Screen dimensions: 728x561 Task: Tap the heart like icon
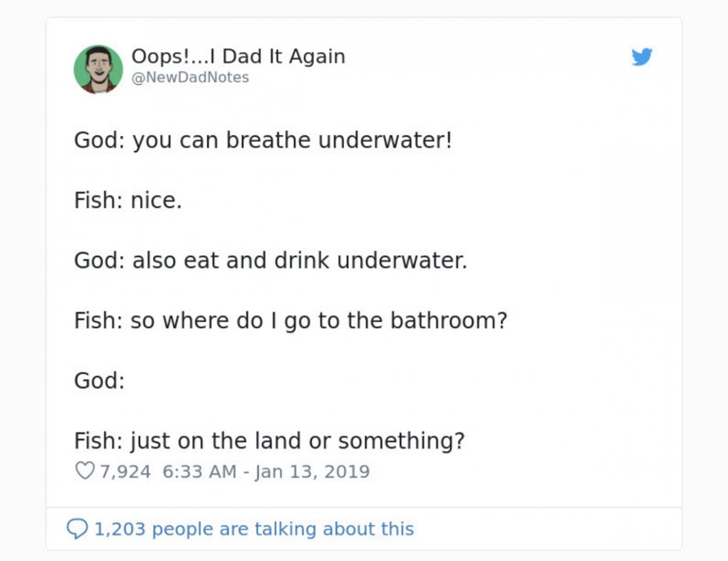click(84, 471)
